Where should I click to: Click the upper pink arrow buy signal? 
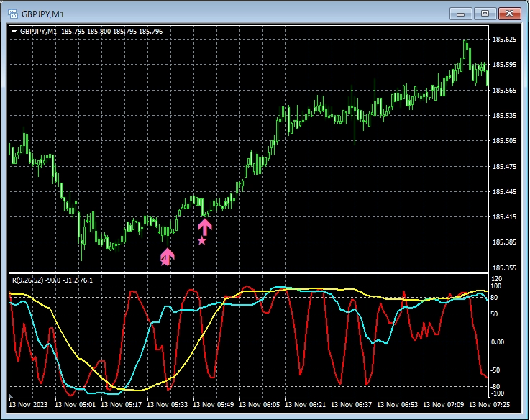click(205, 227)
